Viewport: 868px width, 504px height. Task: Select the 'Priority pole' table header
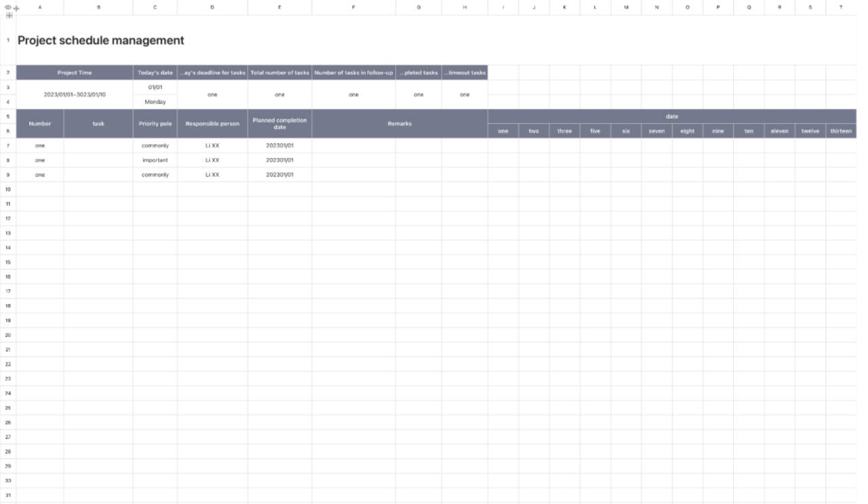click(155, 123)
